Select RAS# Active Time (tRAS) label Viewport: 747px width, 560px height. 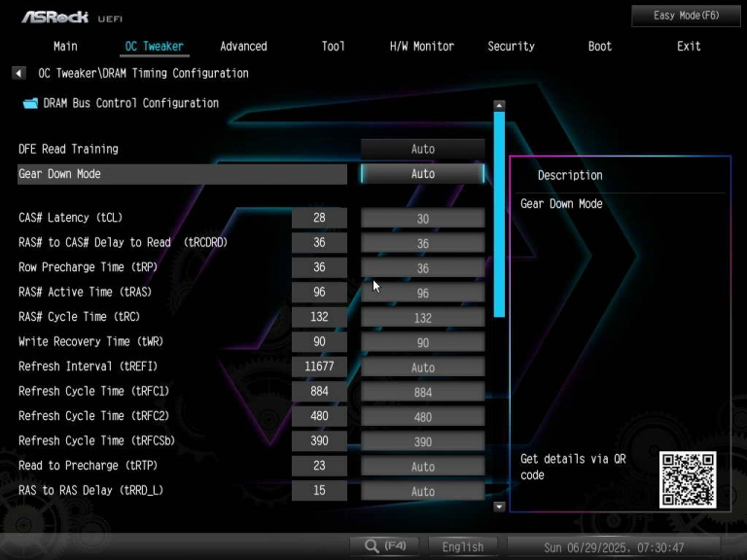tap(85, 292)
